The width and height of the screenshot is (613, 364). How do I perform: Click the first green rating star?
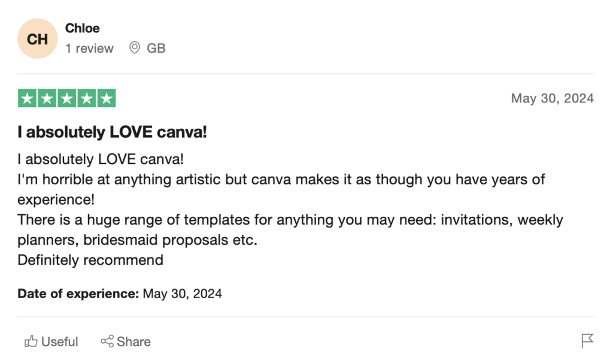[x=27, y=99]
